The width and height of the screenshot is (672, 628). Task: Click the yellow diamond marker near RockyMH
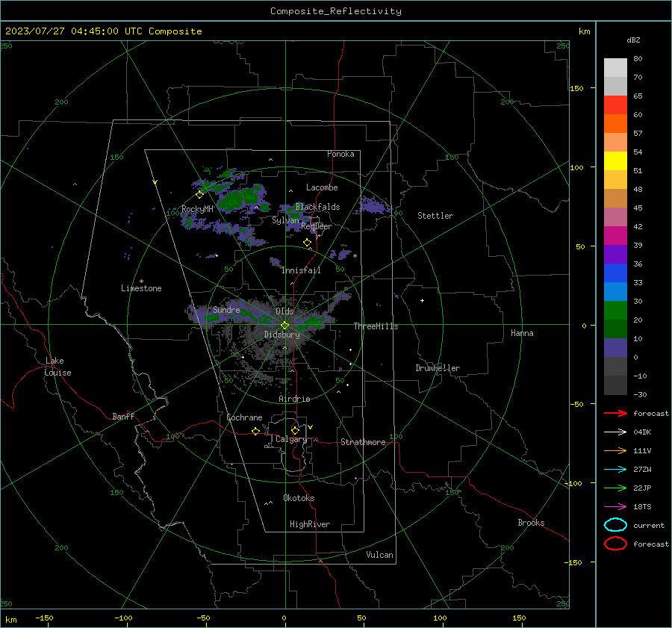(199, 195)
